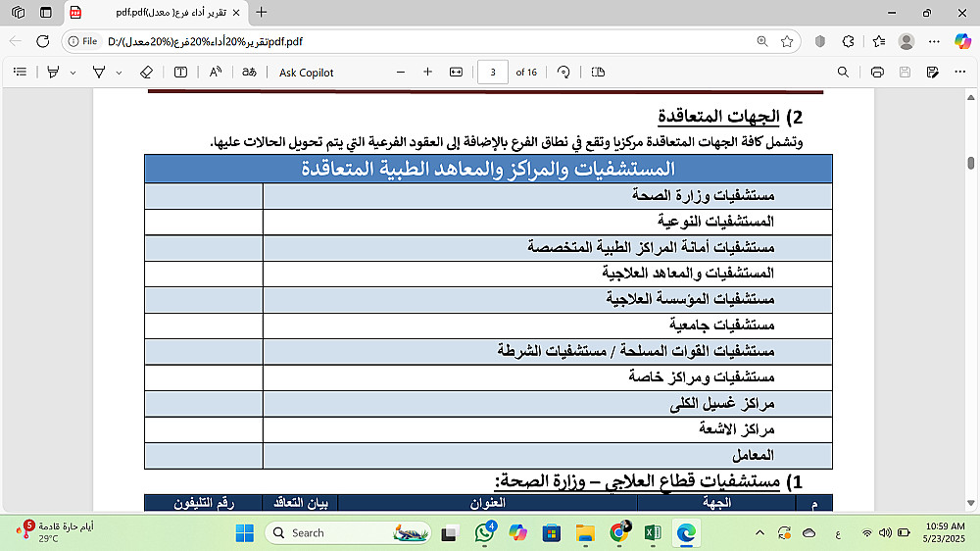Click the browser Back arrow

(x=16, y=41)
